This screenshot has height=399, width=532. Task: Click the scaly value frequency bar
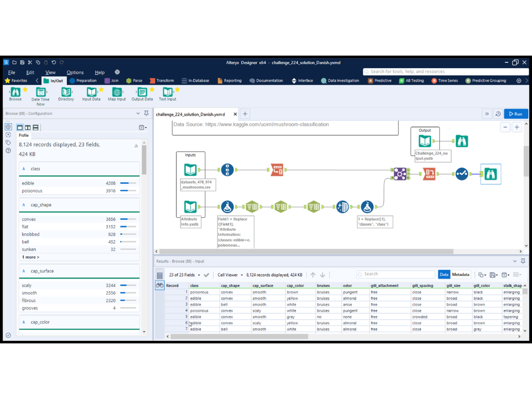coord(128,286)
